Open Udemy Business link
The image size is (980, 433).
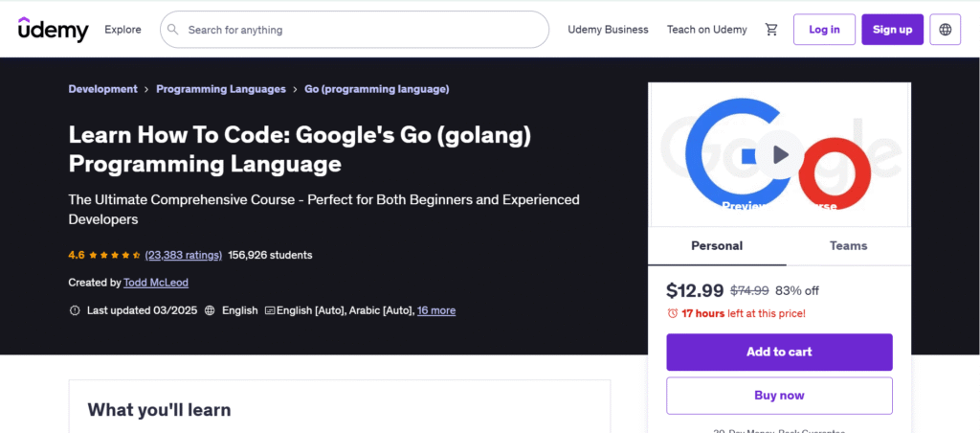point(608,30)
